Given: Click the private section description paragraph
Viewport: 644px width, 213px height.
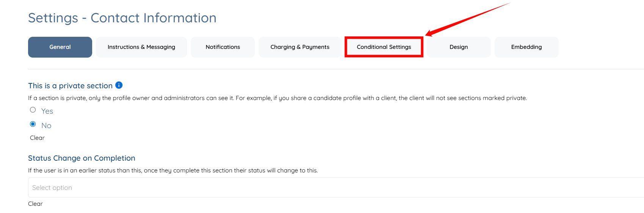Looking at the screenshot, I should click(277, 98).
